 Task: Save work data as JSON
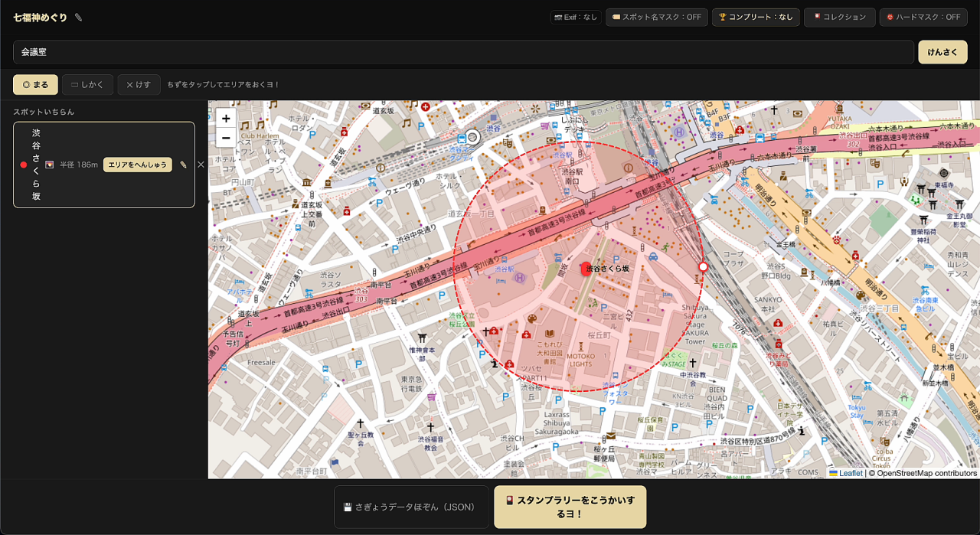(410, 507)
